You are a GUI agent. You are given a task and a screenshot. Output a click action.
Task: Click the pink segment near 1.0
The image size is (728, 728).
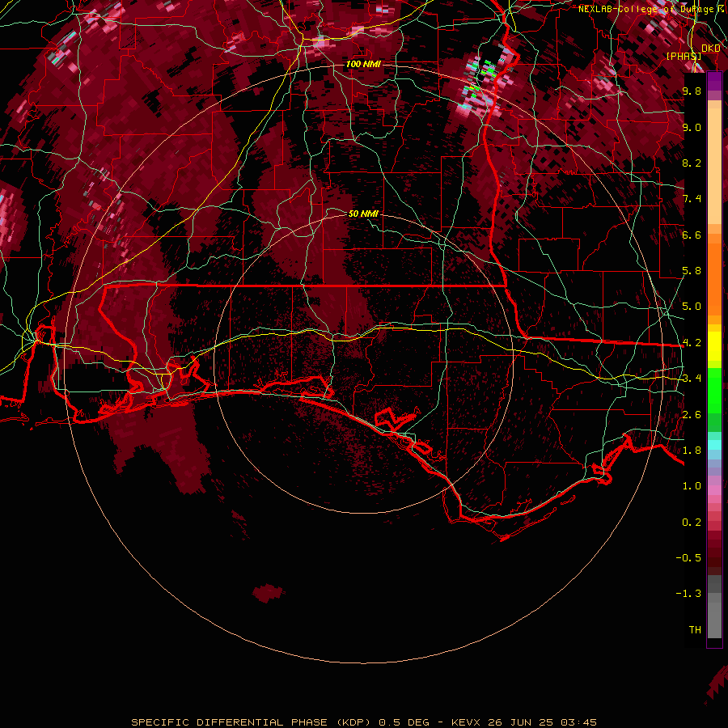[x=714, y=489]
